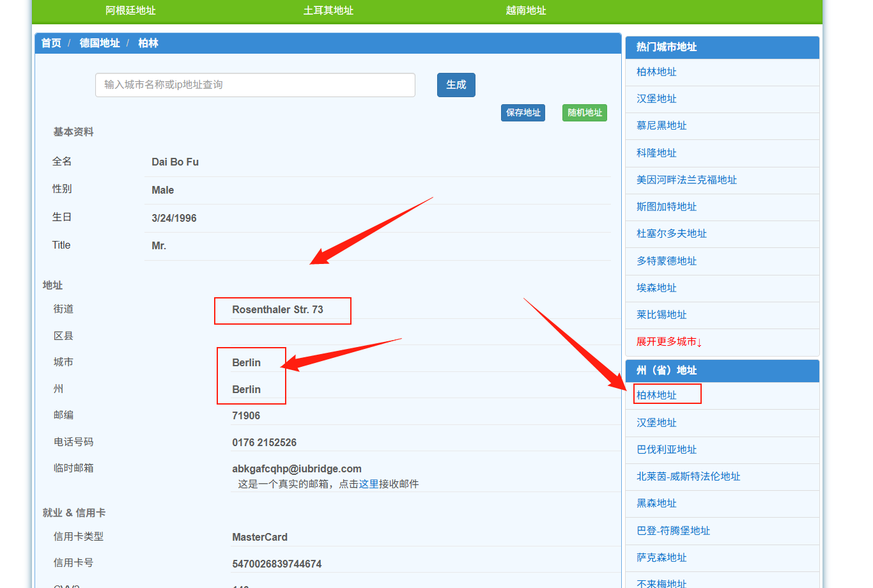The height and width of the screenshot is (588, 873).
Task: Click 柏林地址 under the state section
Action: point(656,396)
